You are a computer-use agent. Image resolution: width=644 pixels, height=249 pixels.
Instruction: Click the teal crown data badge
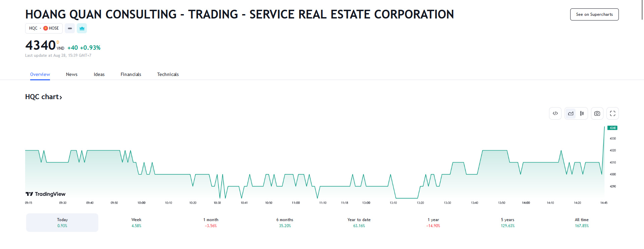[x=82, y=28]
